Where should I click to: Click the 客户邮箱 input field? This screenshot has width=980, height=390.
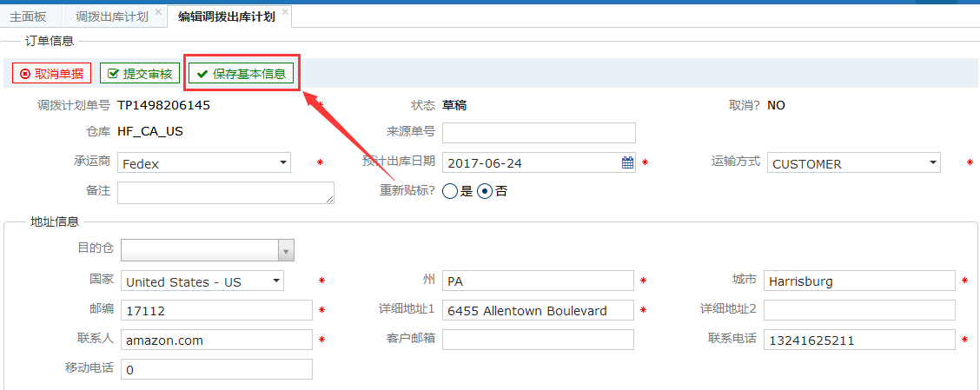point(538,340)
